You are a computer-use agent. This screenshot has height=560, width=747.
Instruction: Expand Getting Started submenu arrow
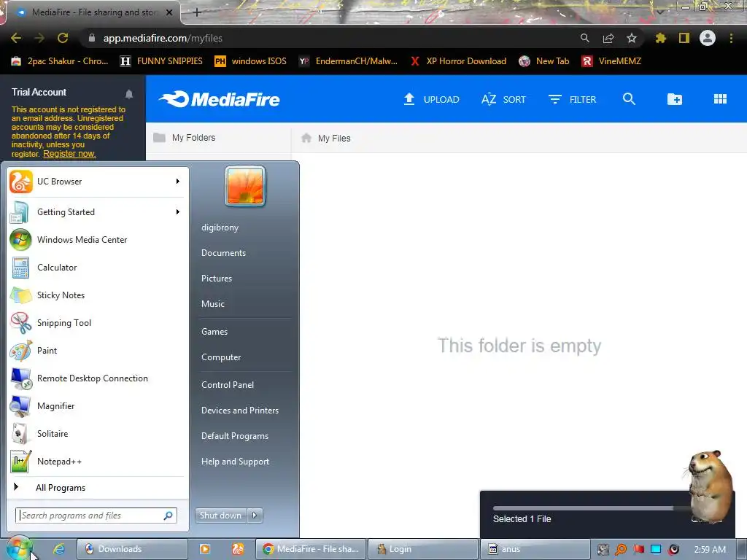tap(178, 211)
